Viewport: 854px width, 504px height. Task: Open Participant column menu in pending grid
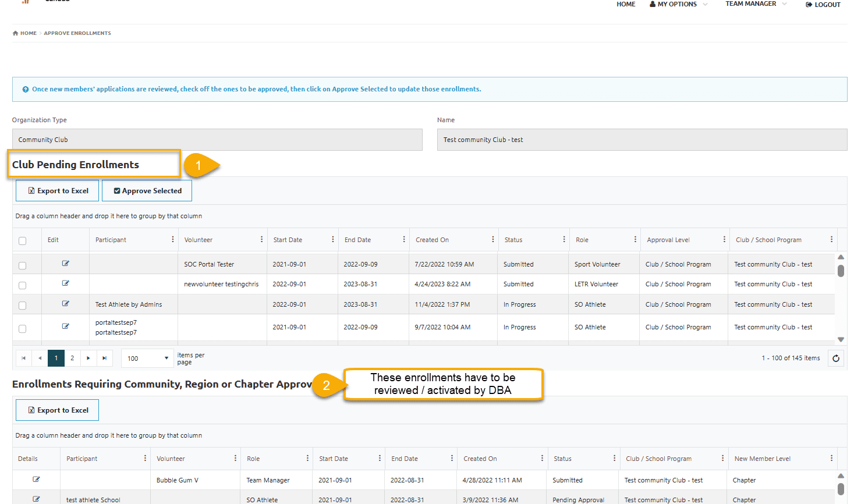173,240
